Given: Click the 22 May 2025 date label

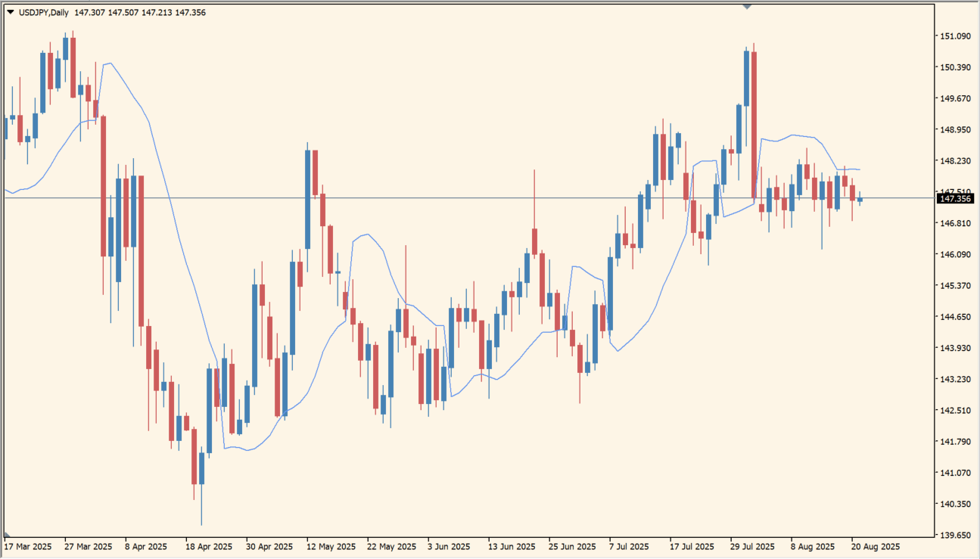Looking at the screenshot, I should click(x=391, y=546).
